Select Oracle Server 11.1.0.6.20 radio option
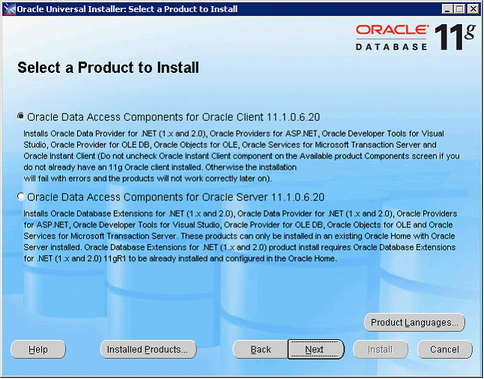The width and height of the screenshot is (484, 379). click(x=21, y=197)
